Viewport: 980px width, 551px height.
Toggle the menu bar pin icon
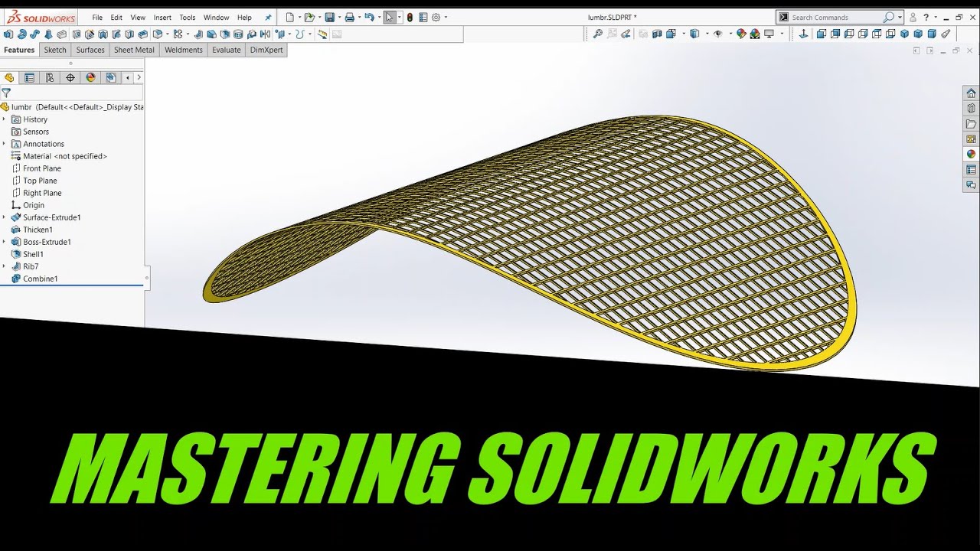click(268, 17)
